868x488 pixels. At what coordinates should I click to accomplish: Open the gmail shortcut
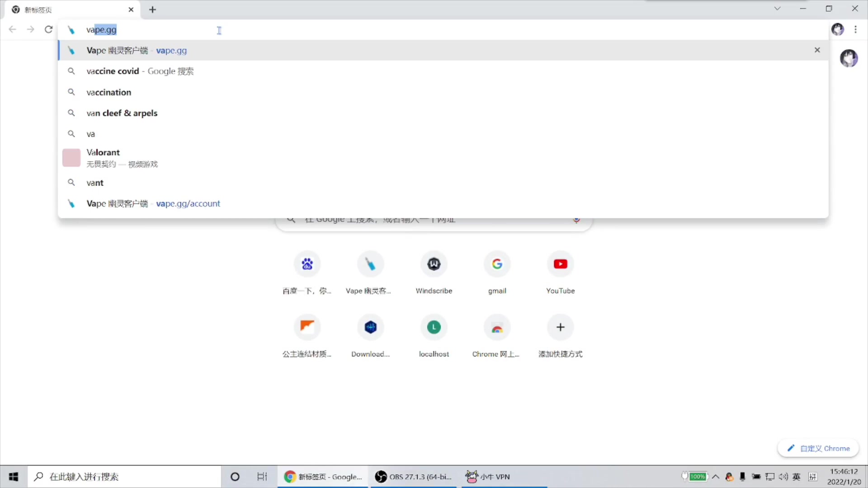(x=497, y=273)
